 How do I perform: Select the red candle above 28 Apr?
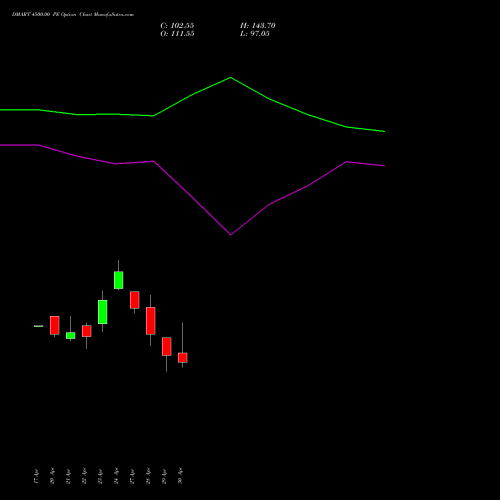point(150,321)
